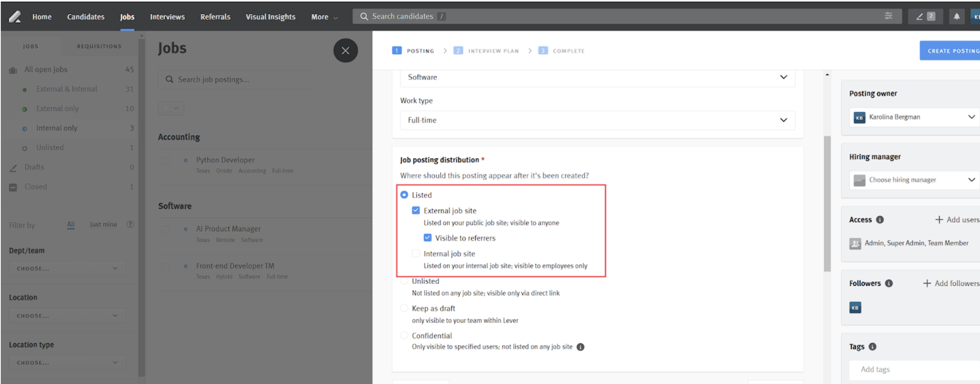This screenshot has width=980, height=384.
Task: Check Internal job site checkbox
Action: tap(416, 253)
